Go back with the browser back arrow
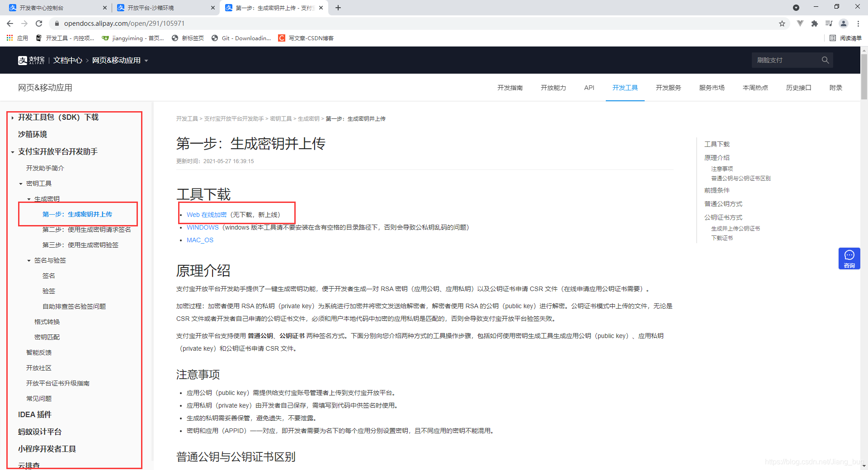The height and width of the screenshot is (470, 868). click(x=10, y=23)
